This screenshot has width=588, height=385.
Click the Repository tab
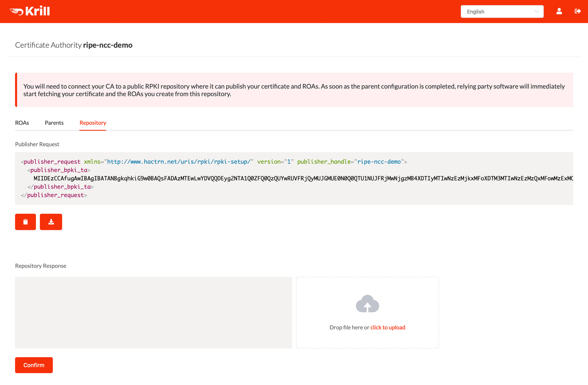[x=93, y=122]
